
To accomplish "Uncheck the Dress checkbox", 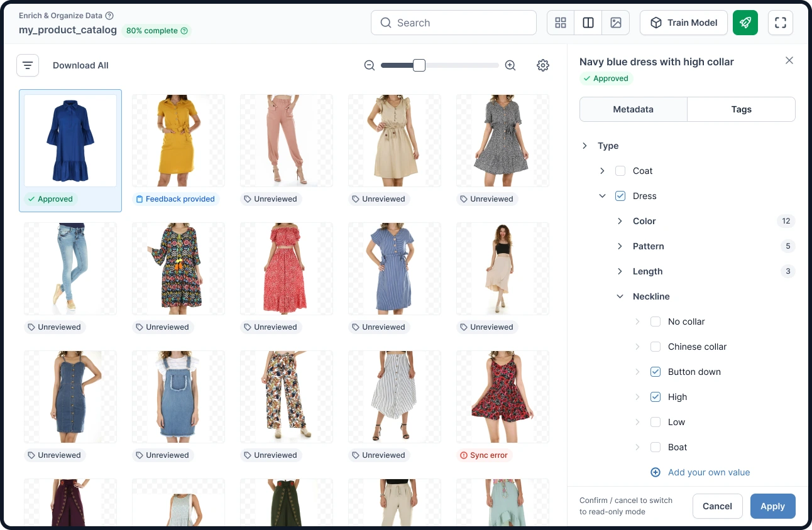I will (620, 196).
